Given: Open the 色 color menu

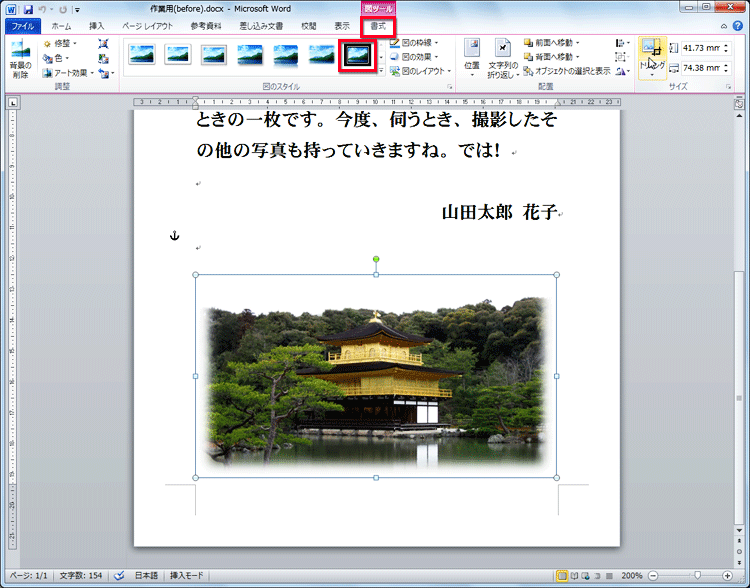Looking at the screenshot, I should (x=55, y=58).
